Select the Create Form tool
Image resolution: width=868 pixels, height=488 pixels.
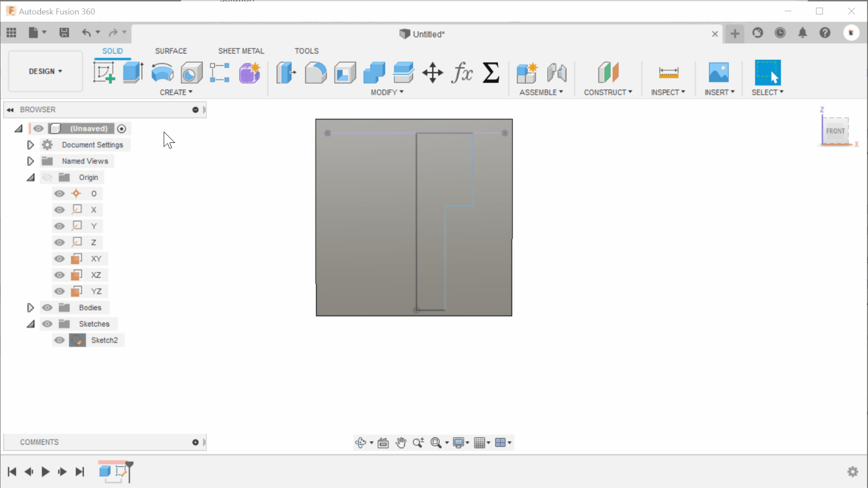pos(249,73)
